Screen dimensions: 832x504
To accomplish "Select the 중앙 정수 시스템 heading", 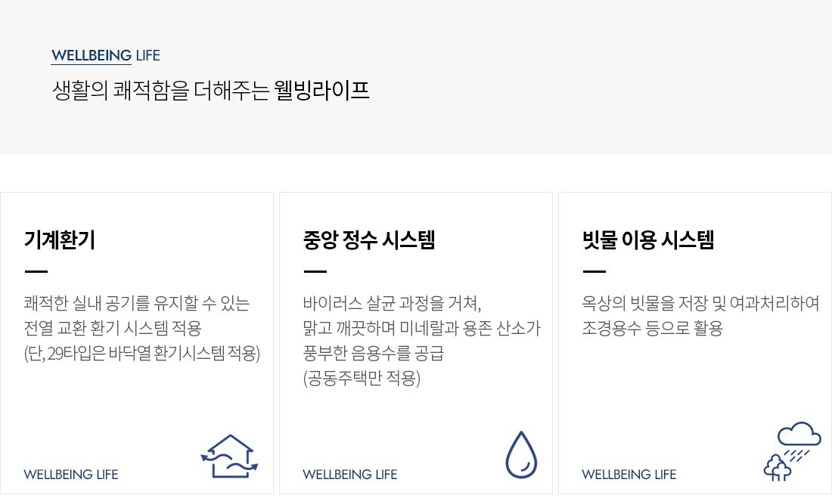I will click(369, 240).
